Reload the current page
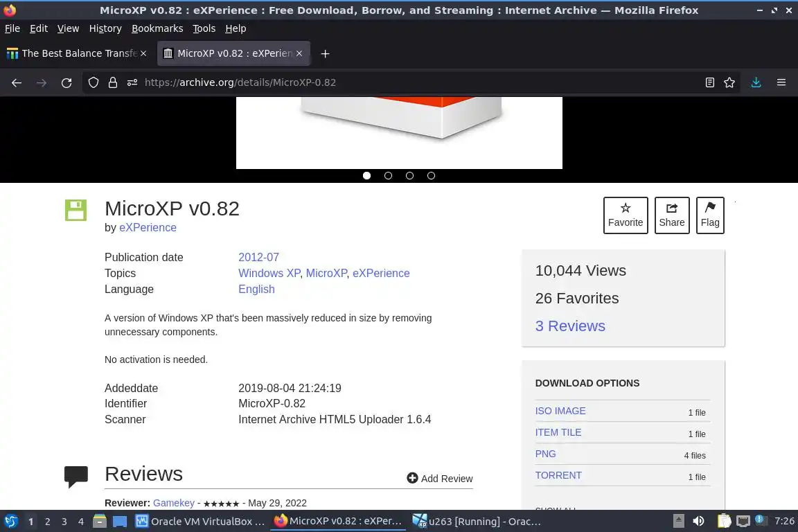Screen dimensions: 798x532 click(66, 82)
